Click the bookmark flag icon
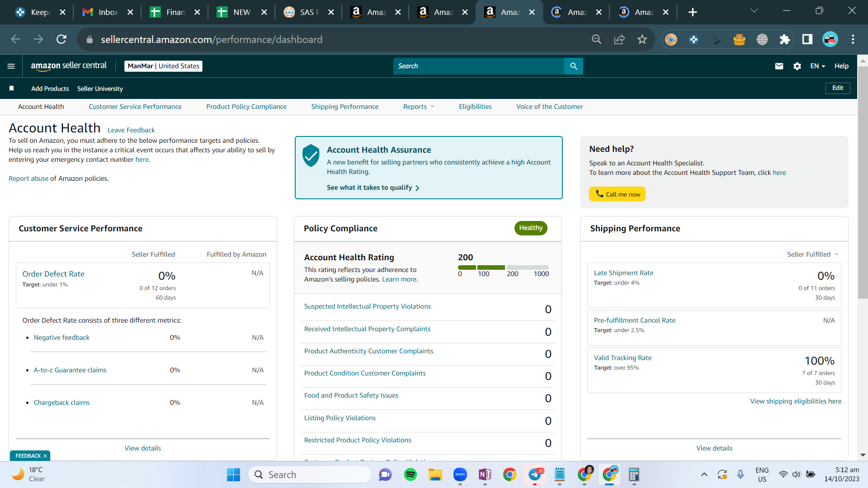 pos(12,89)
